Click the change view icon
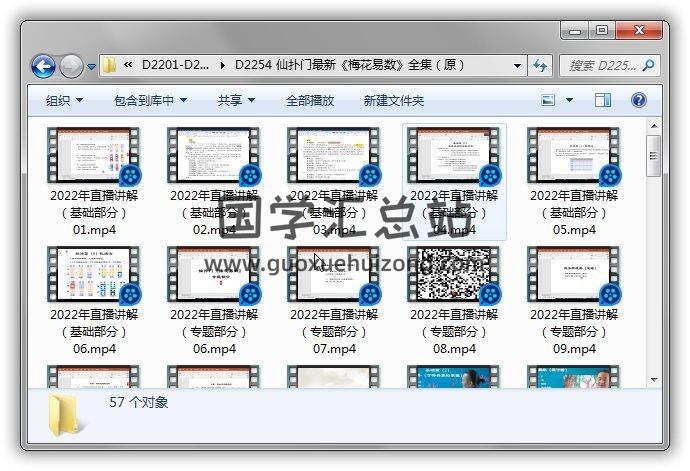This screenshot has width=690, height=471. [x=548, y=100]
